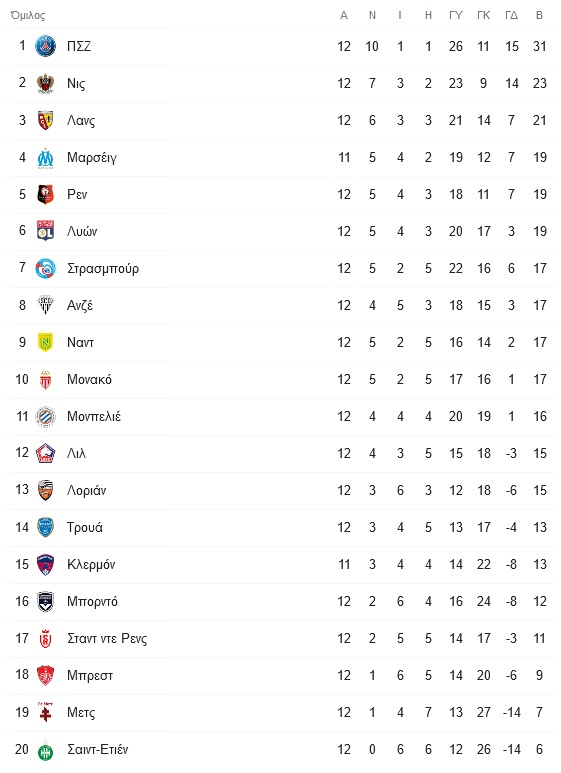Click the Μαρσέιγ team crest
This screenshot has width=561, height=773.
click(45, 158)
